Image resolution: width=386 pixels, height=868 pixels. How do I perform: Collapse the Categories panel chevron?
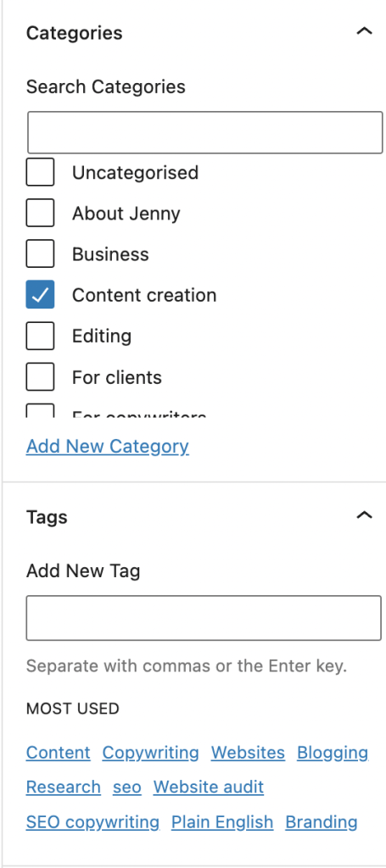(364, 31)
